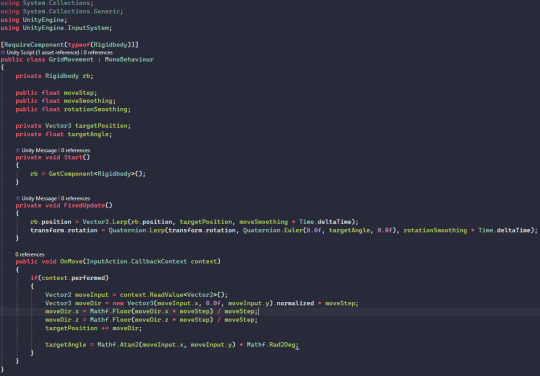This screenshot has width=540, height=376.
Task: Click the 'using UnityEngine.InputSystem;' line
Action: [x=56, y=28]
